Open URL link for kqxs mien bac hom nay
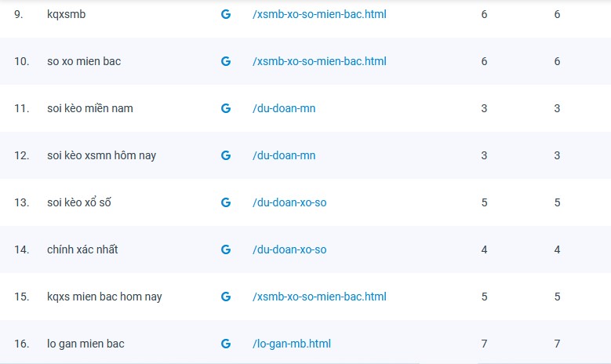Image resolution: width=611 pixels, height=364 pixels. click(319, 297)
